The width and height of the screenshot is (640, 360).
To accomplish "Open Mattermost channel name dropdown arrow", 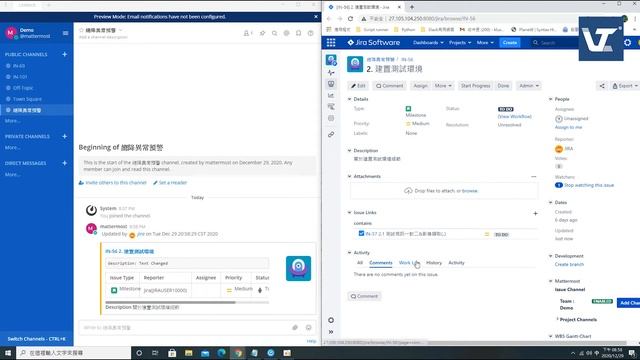I will (120, 30).
